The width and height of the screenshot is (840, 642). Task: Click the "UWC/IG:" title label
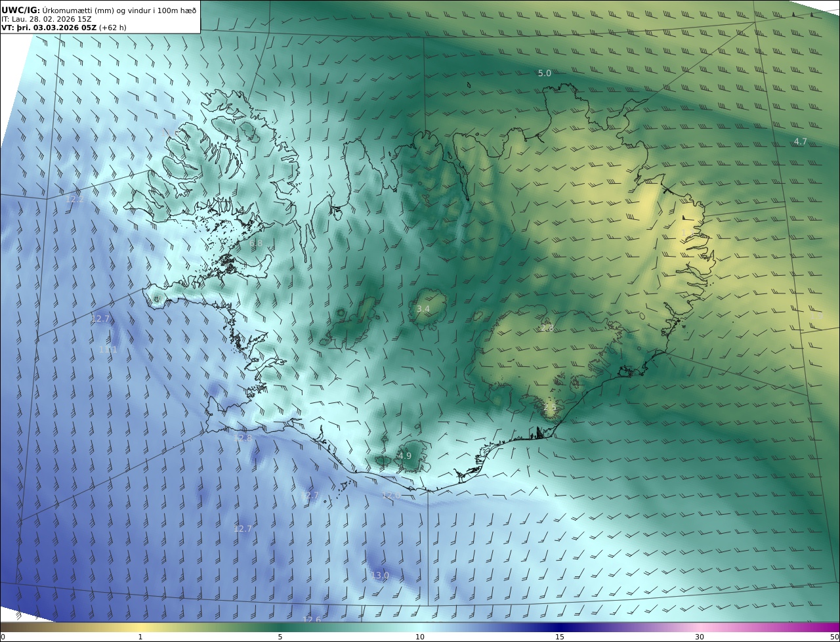pos(20,10)
